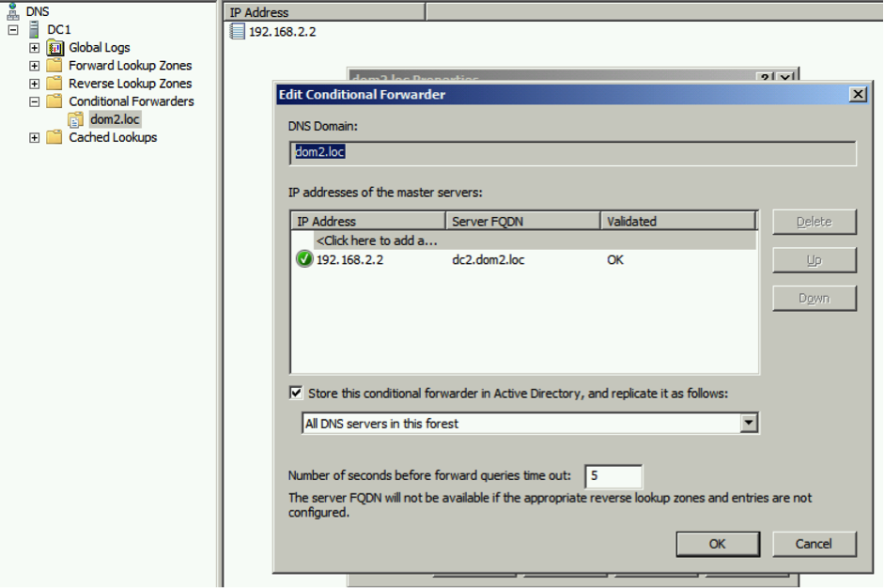Select the Reverse Lookup Zones folder icon
Image resolution: width=884 pixels, height=588 pixels.
pos(54,84)
